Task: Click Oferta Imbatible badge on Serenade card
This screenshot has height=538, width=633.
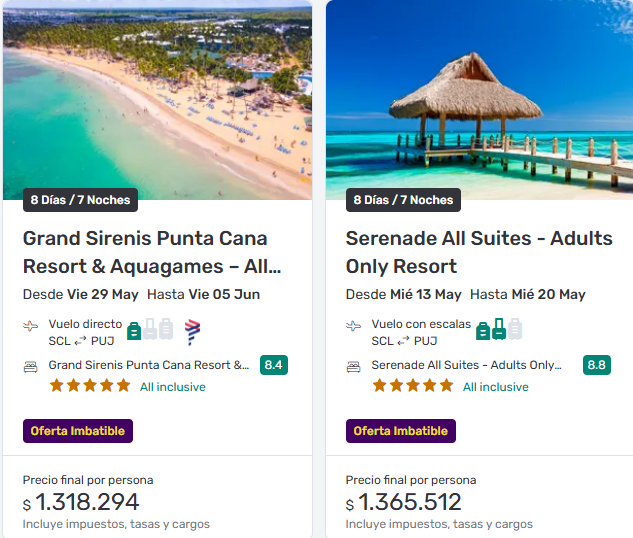Action: (401, 431)
